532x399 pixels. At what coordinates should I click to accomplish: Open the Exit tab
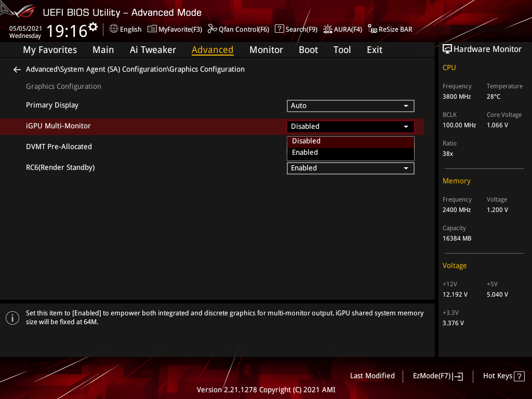tap(375, 50)
